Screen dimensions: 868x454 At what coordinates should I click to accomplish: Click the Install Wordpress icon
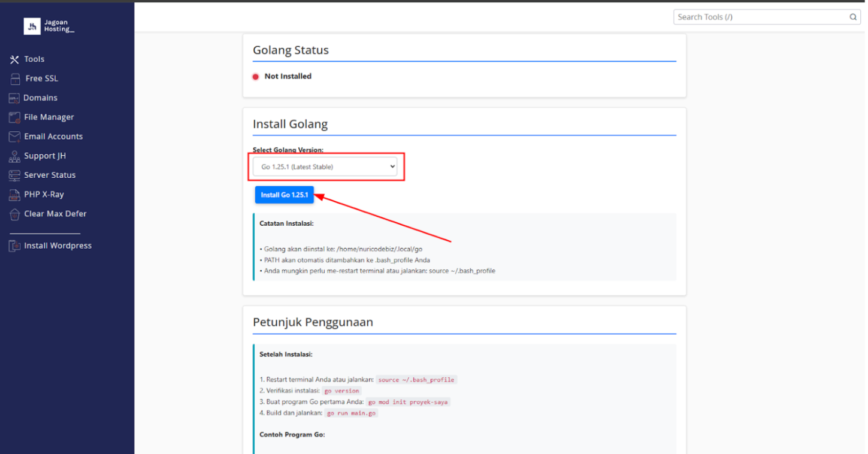click(14, 246)
